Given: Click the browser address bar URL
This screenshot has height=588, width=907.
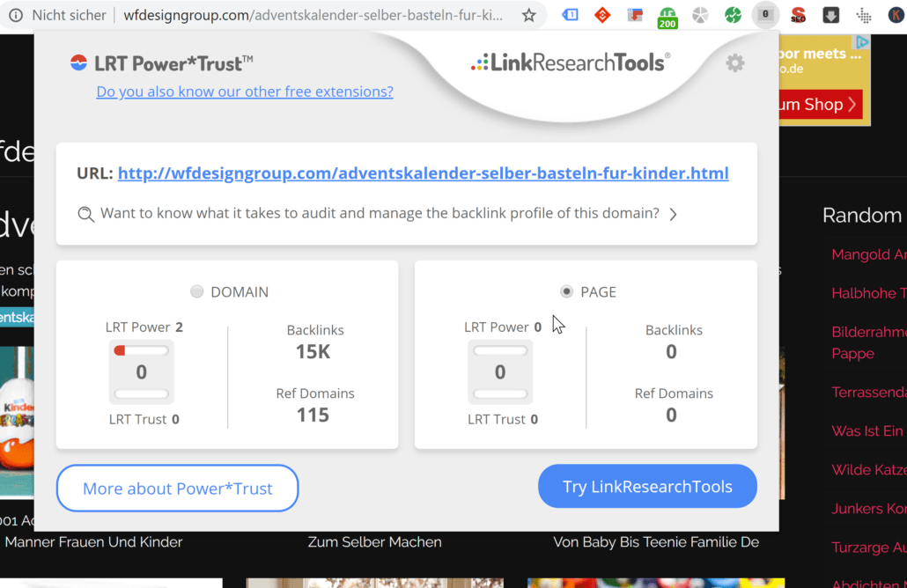Looking at the screenshot, I should [x=313, y=15].
